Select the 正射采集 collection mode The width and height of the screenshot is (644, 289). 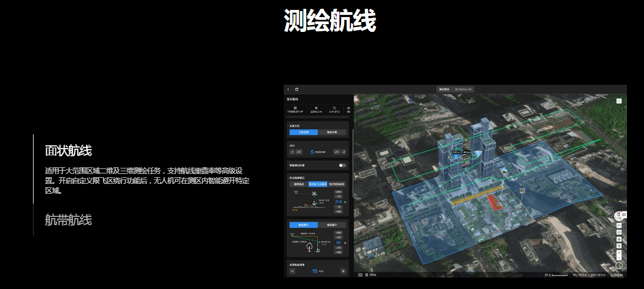[x=304, y=132]
